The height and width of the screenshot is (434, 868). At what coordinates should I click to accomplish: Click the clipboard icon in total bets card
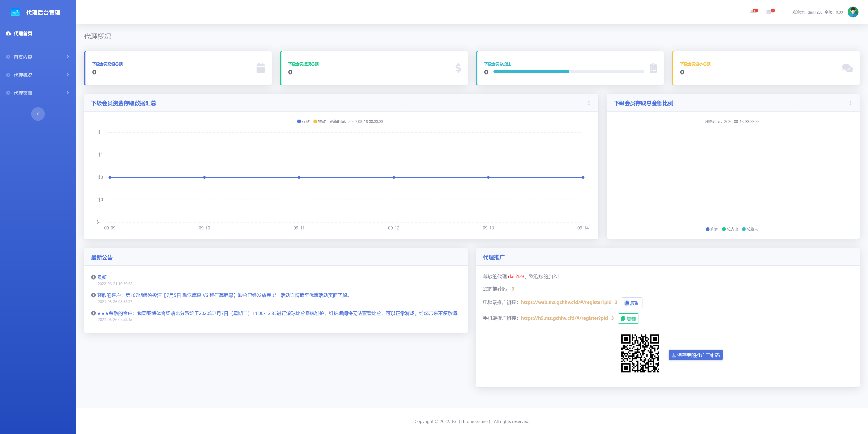pos(653,68)
